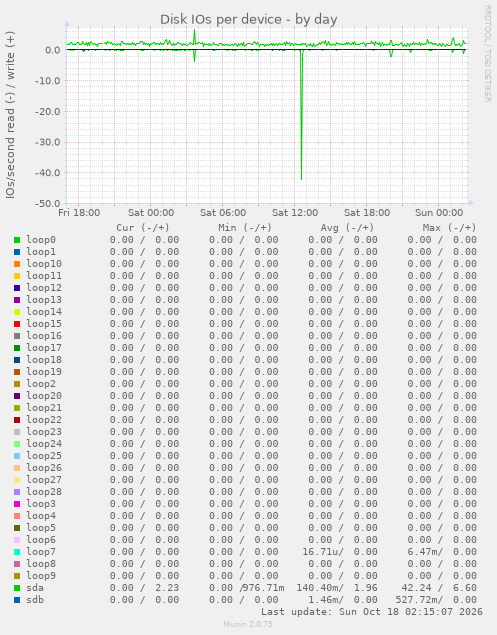This screenshot has width=497, height=635.
Task: Click the 'Last update: Sun Oct 18 02:15:07 2026' text
Action: pyautogui.click(x=372, y=612)
